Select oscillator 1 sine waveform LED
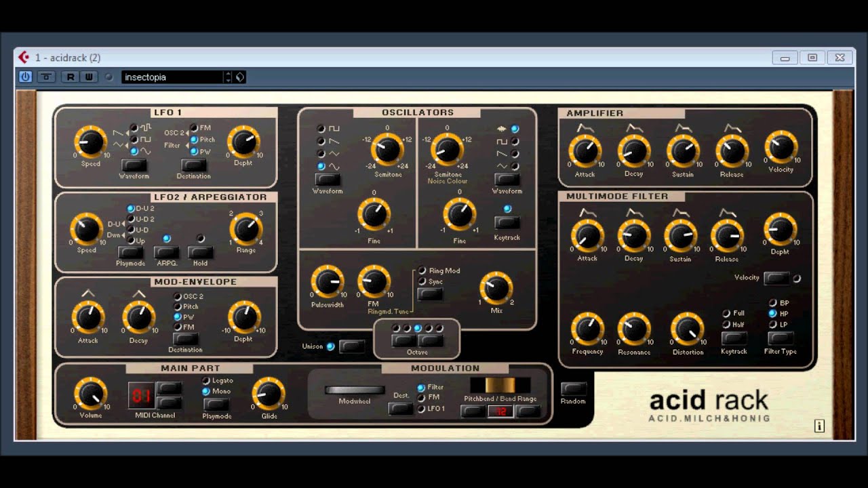The width and height of the screenshot is (868, 488). [321, 166]
